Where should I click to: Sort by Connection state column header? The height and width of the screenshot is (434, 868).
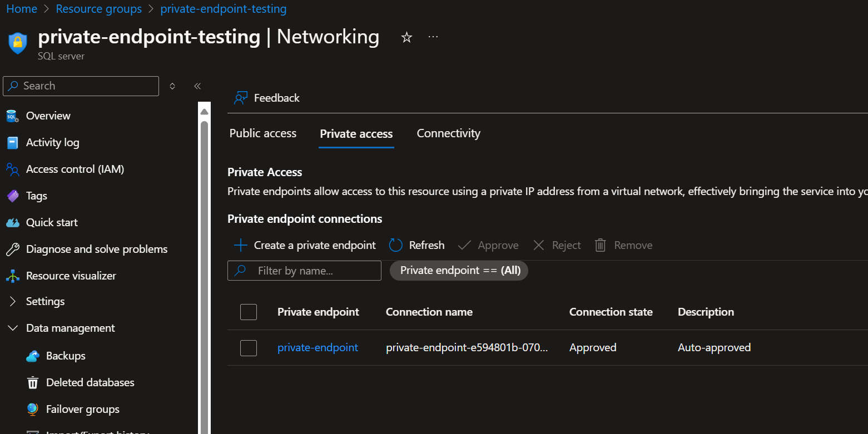click(x=611, y=312)
